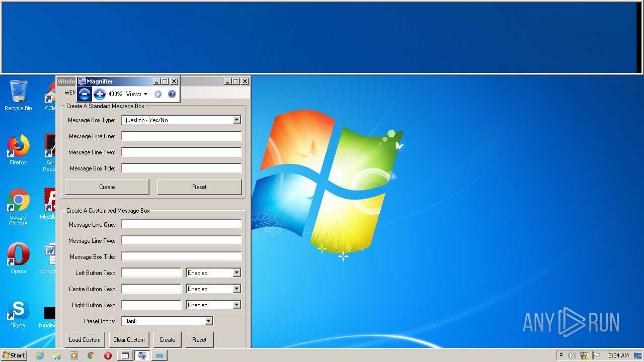Open Recycle Bin desktop icon
Screen dimensions: 644x362
pos(18,95)
